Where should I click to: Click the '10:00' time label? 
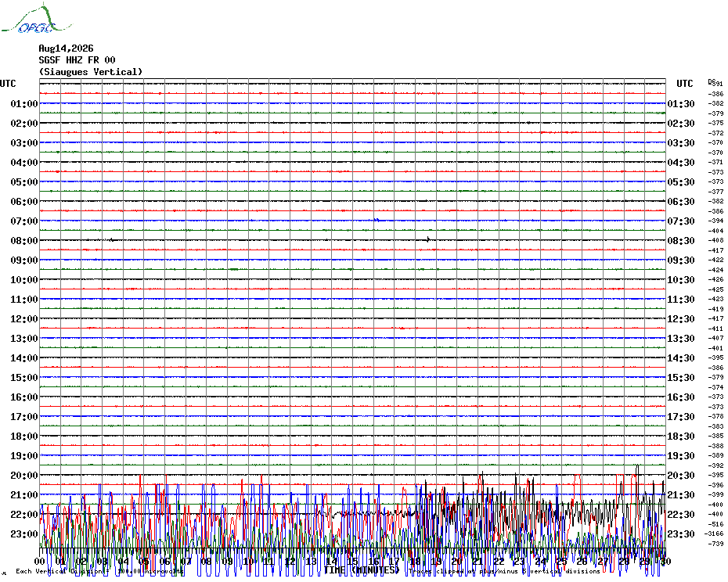(x=24, y=279)
